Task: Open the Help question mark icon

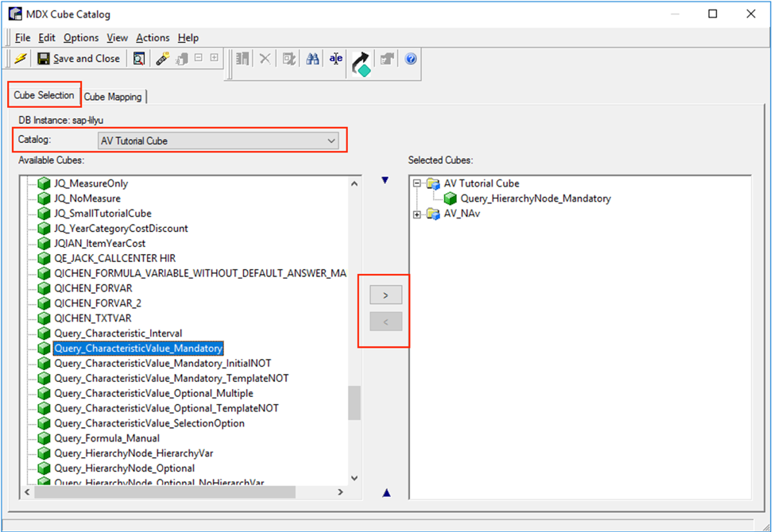Action: click(x=411, y=58)
